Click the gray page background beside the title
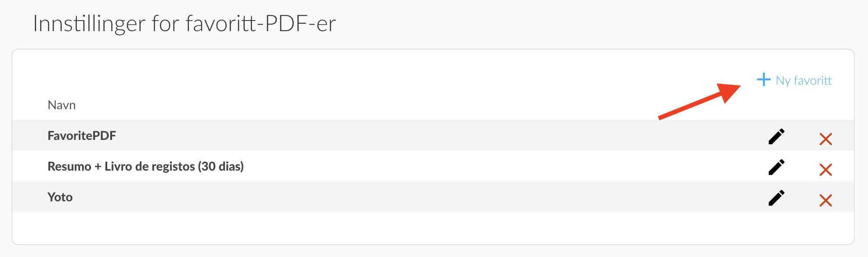Screen dimensions: 868x257 coord(593,24)
